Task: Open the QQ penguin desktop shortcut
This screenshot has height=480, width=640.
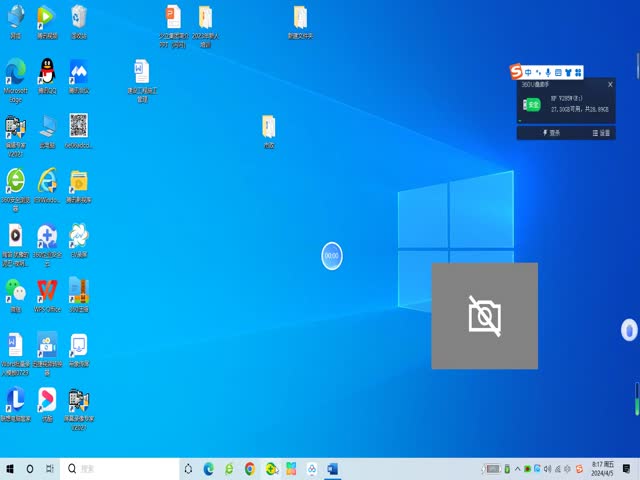Action: pos(47,72)
